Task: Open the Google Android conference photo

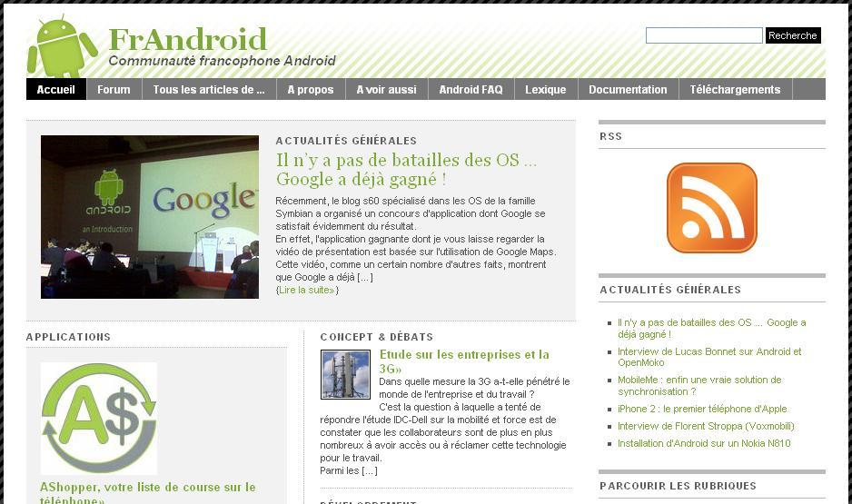Action: click(x=150, y=217)
